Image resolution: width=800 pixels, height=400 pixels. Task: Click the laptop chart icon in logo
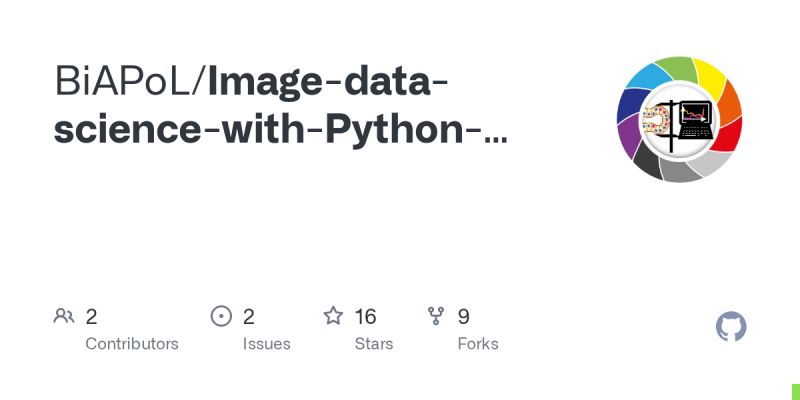coord(693,120)
